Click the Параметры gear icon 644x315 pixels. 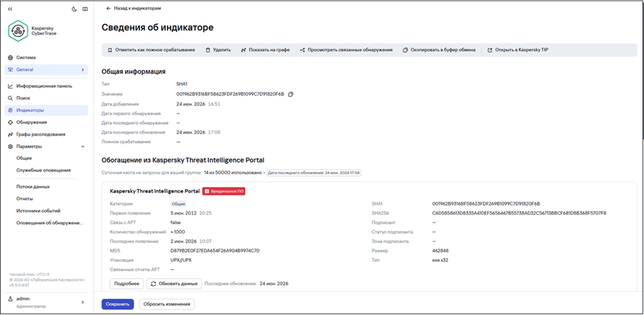pyautogui.click(x=11, y=146)
